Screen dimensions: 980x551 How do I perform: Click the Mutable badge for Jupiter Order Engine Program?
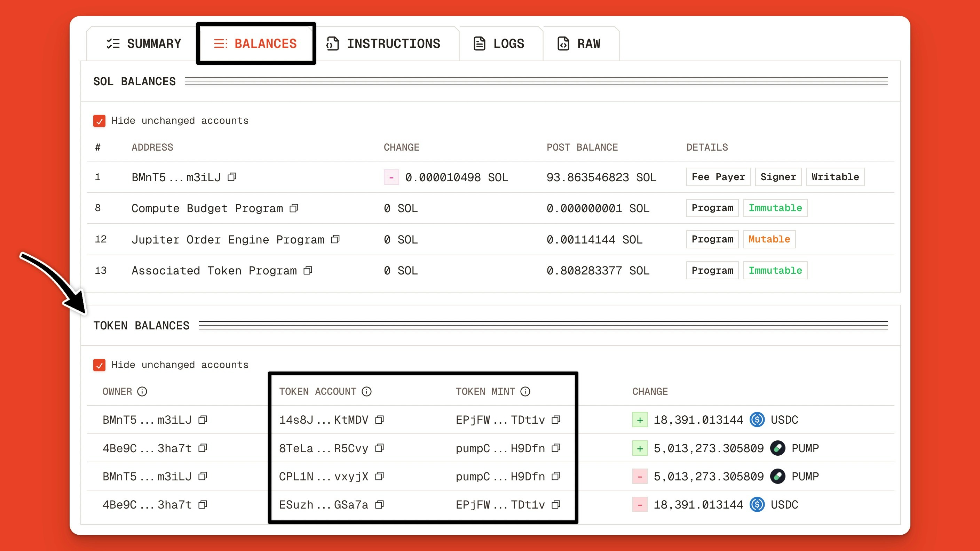tap(769, 239)
